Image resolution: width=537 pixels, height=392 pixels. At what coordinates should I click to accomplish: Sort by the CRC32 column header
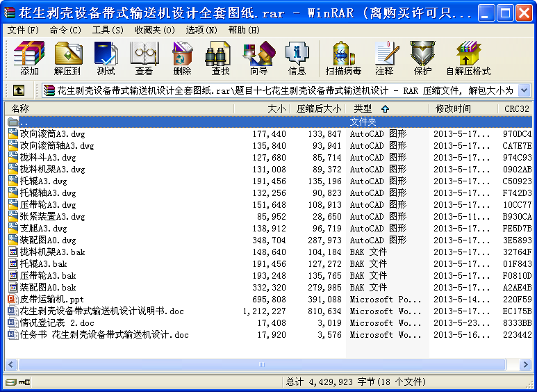pos(515,109)
